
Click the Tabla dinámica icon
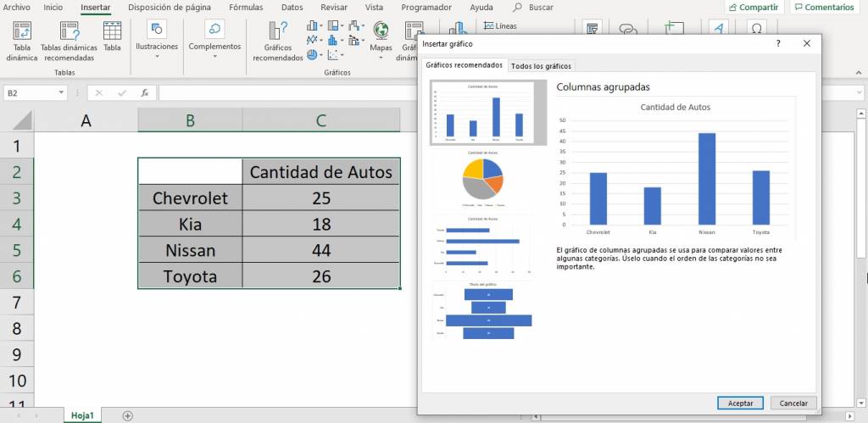(21, 31)
